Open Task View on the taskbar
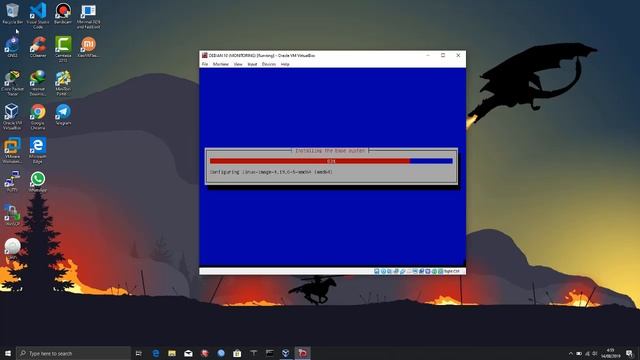The width and height of the screenshot is (640, 360). (139, 353)
